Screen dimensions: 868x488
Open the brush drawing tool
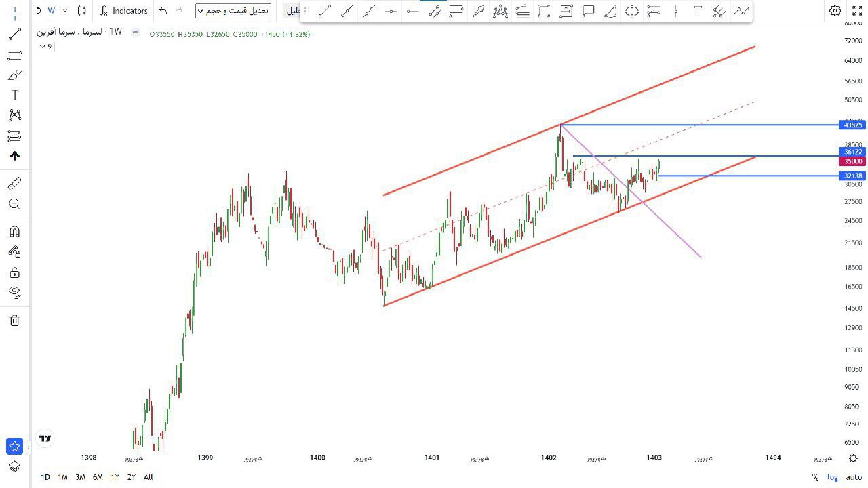(x=14, y=75)
